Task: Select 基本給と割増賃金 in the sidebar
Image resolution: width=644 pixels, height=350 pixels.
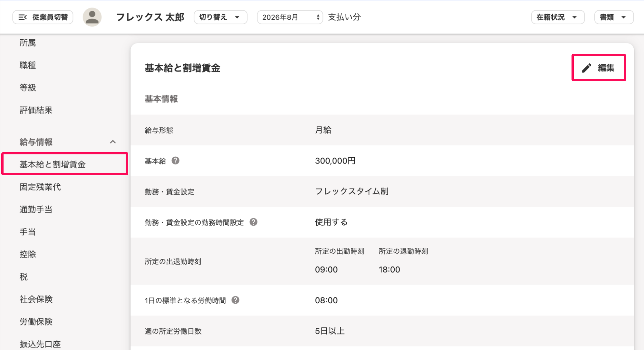Action: click(65, 164)
